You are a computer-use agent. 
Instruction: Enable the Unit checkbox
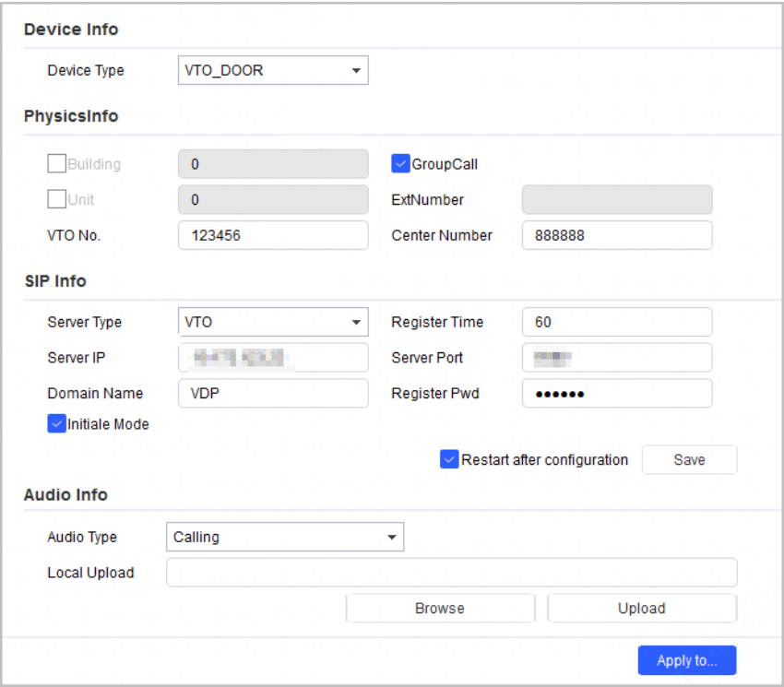click(x=56, y=199)
